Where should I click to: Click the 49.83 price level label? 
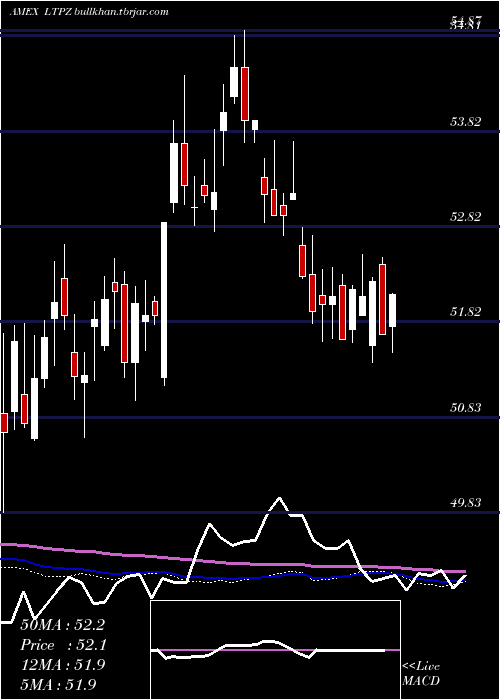466,503
